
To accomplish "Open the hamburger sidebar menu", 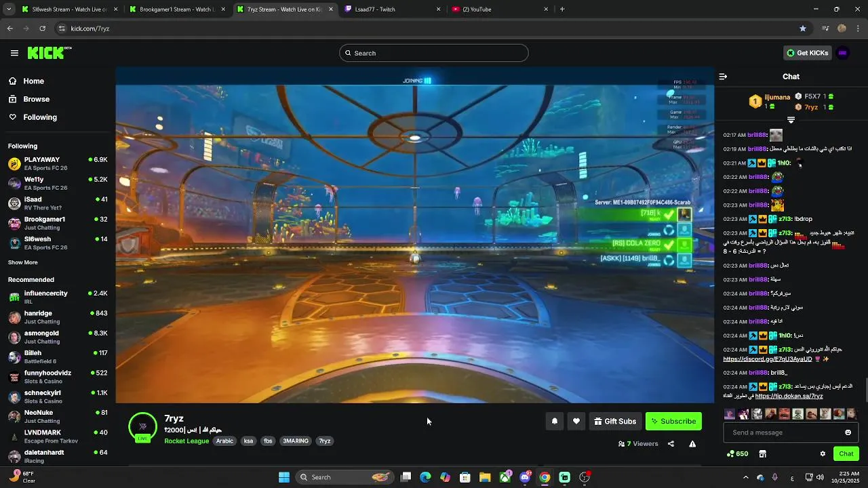I will click(x=14, y=53).
